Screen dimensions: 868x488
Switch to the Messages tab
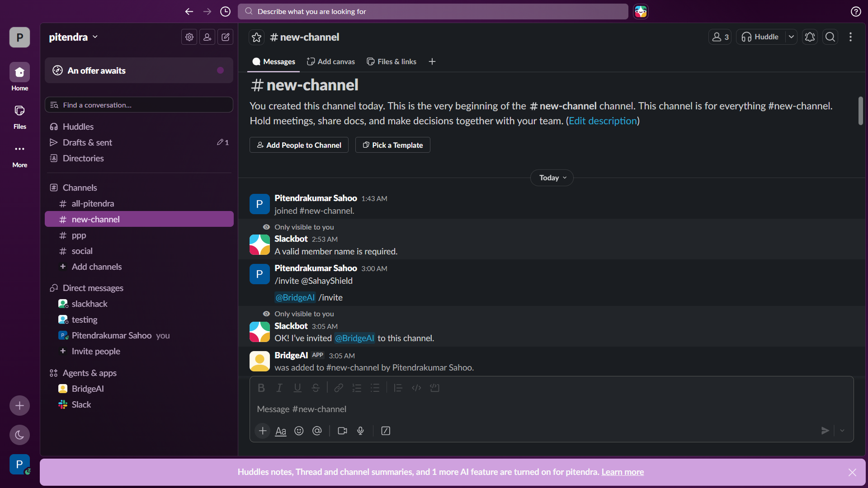[x=274, y=62]
